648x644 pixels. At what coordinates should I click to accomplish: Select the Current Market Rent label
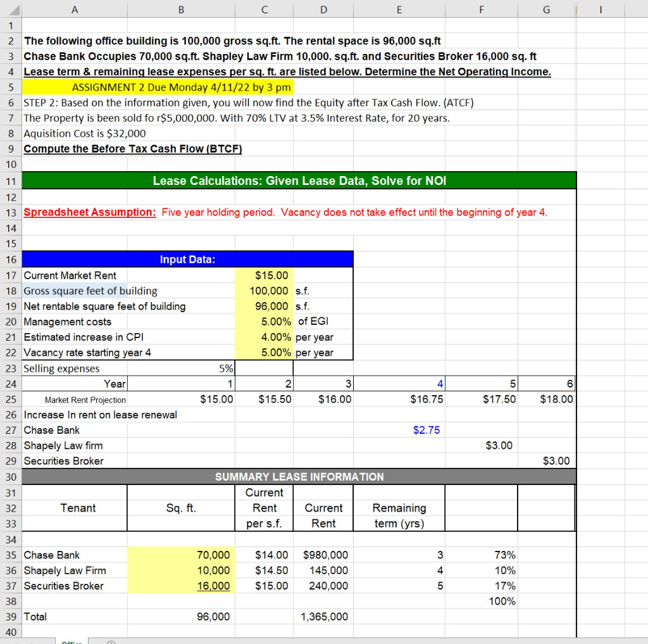(70, 275)
